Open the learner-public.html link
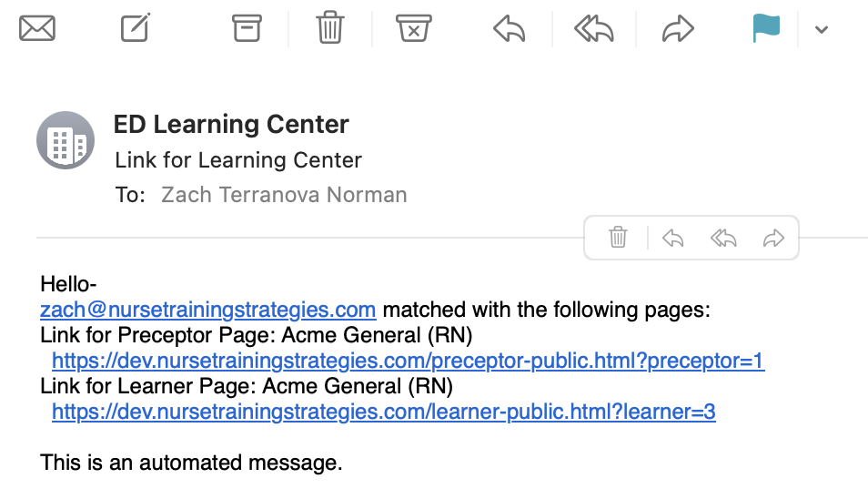 [384, 412]
